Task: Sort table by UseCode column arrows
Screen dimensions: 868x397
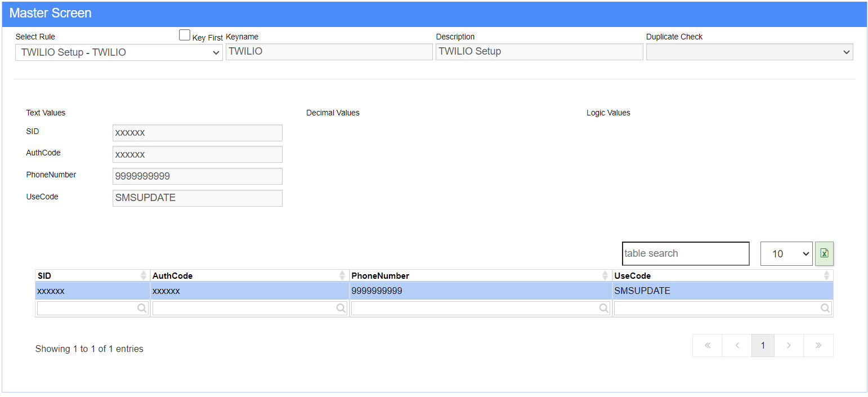Action: (x=826, y=275)
